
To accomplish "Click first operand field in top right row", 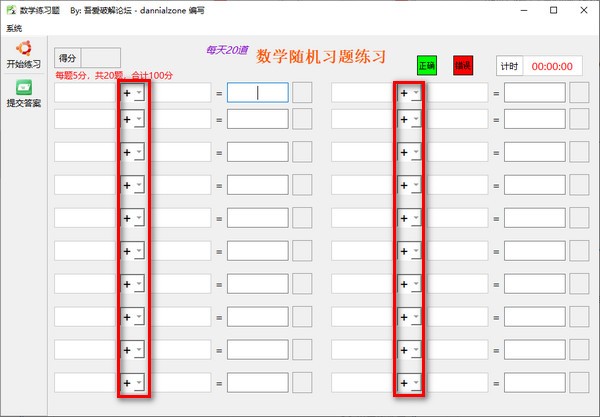I will [362, 93].
